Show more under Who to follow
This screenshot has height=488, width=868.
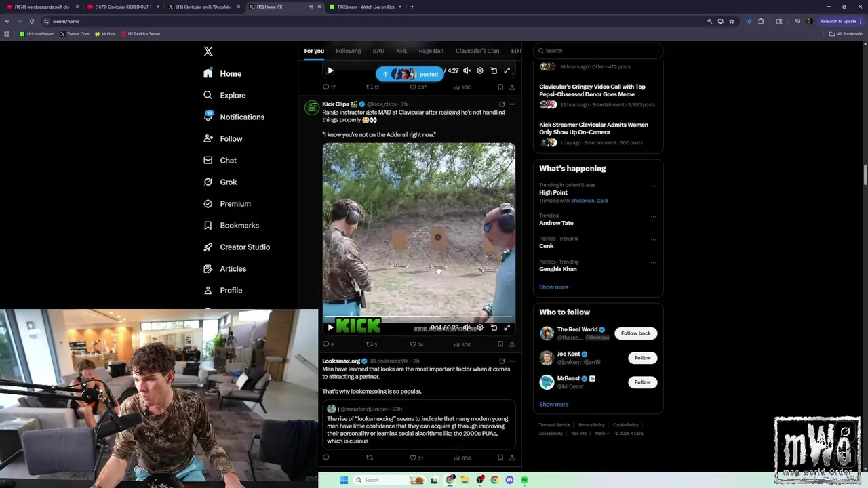click(554, 405)
